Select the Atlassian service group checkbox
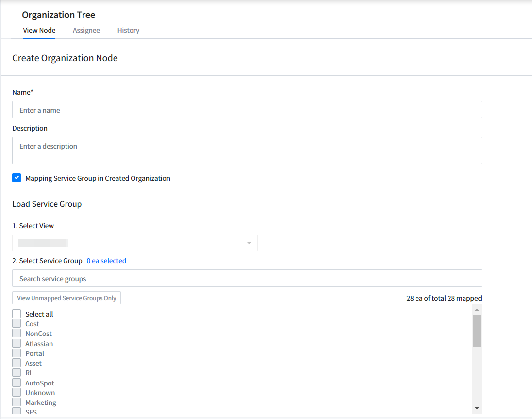Image resolution: width=532 pixels, height=419 pixels. (x=17, y=344)
